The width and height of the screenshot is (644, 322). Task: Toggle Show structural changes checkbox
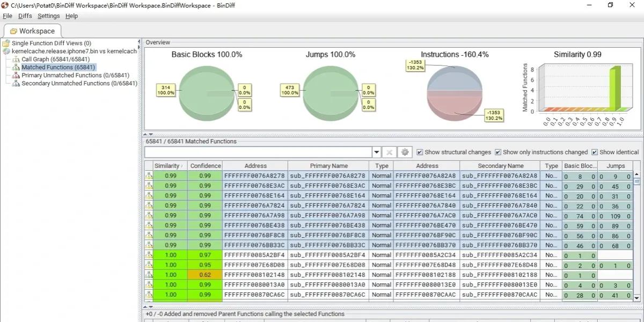420,152
